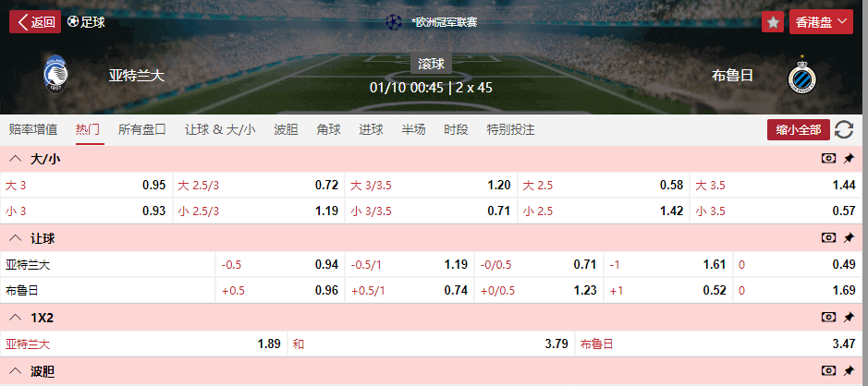868x386 pixels.
Task: Switch to the 所有盘口 tab
Action: pyautogui.click(x=142, y=130)
